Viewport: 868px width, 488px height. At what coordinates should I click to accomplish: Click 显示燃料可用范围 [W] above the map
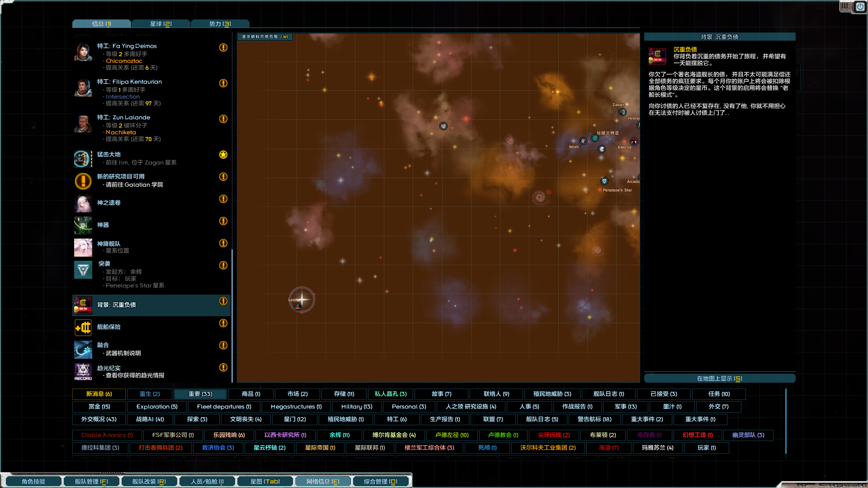pyautogui.click(x=264, y=37)
